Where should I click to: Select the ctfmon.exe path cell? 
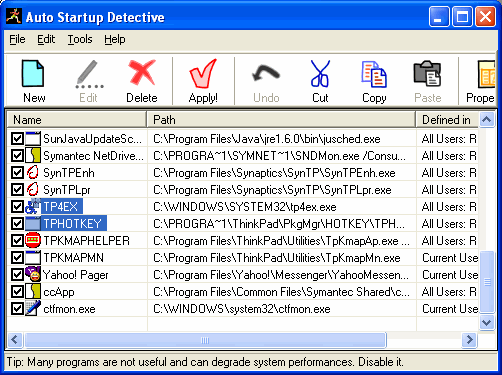(282, 308)
